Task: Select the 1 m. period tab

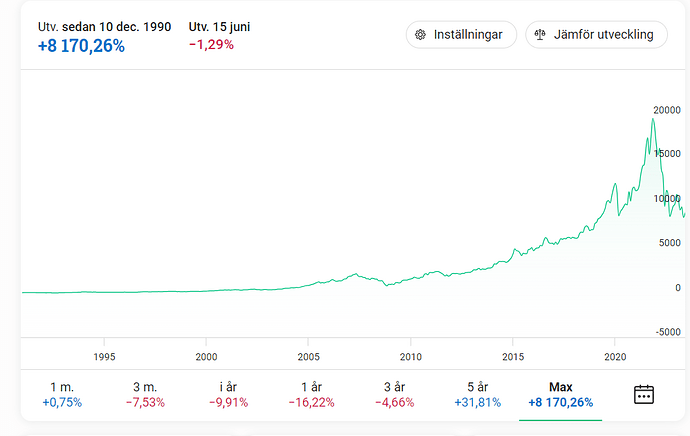Action: tap(62, 394)
